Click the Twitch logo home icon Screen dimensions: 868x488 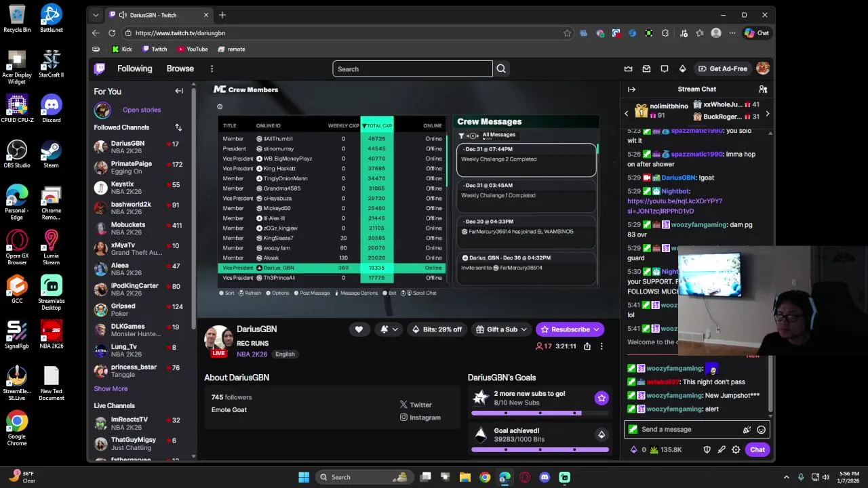click(x=100, y=68)
